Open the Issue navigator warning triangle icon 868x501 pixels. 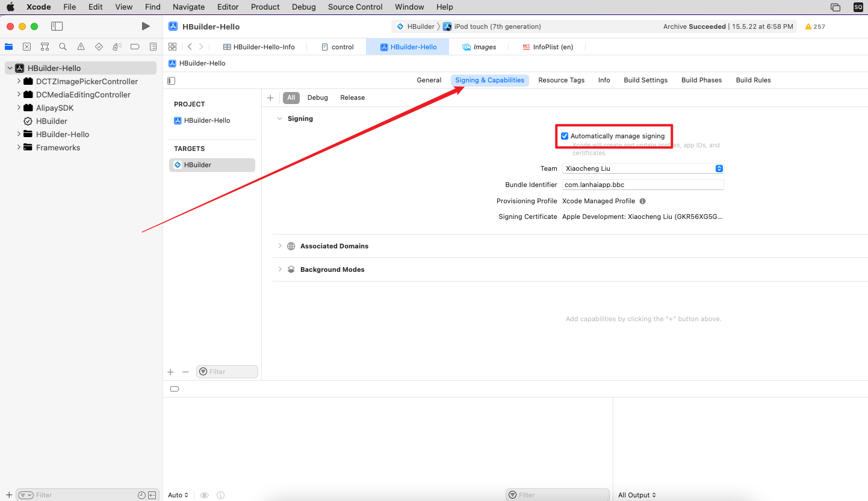click(x=81, y=47)
